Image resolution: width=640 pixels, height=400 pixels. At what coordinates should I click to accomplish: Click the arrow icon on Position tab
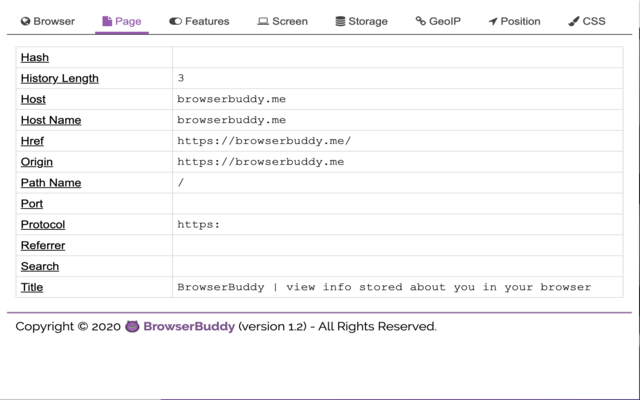493,21
